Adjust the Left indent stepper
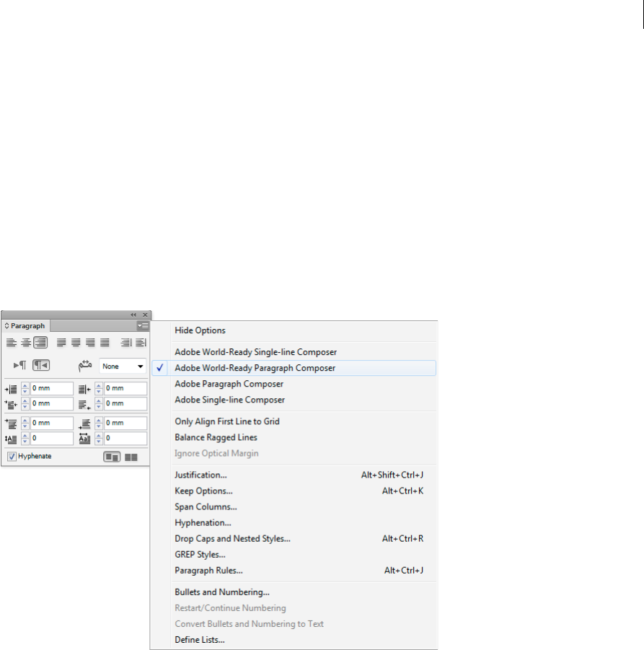This screenshot has height=650, width=644. tap(25, 388)
